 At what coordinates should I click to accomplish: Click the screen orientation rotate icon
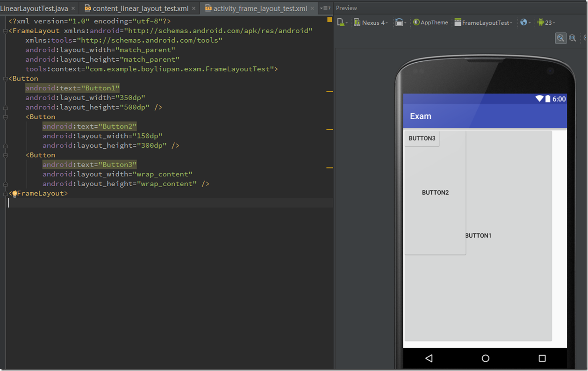tap(400, 22)
